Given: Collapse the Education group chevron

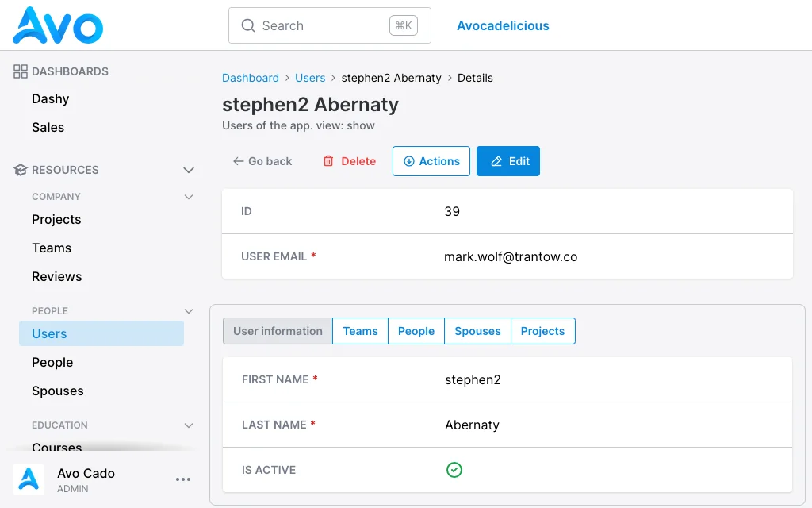Looking at the screenshot, I should coord(189,425).
